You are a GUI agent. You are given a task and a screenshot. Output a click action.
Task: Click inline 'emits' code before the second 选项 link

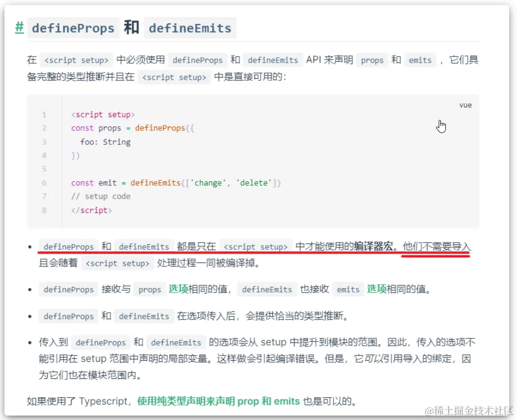coord(348,290)
